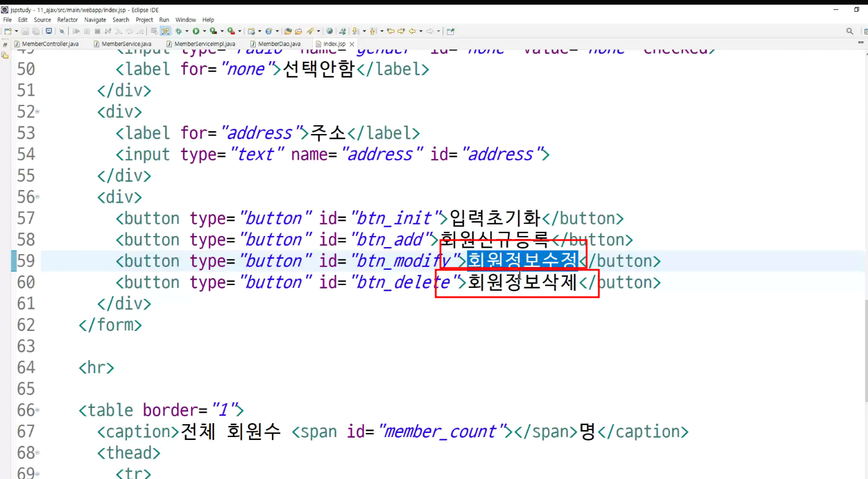Click the Back navigation arrow icon

pos(412,31)
